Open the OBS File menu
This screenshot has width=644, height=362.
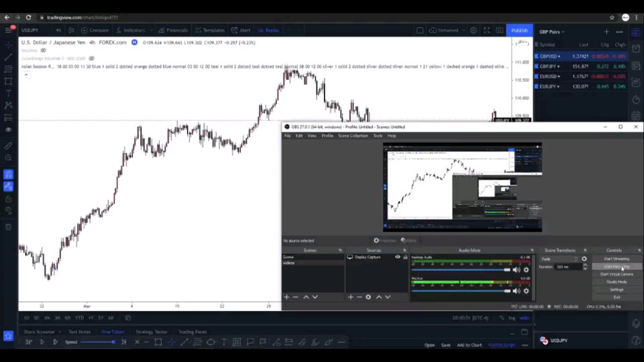click(287, 136)
